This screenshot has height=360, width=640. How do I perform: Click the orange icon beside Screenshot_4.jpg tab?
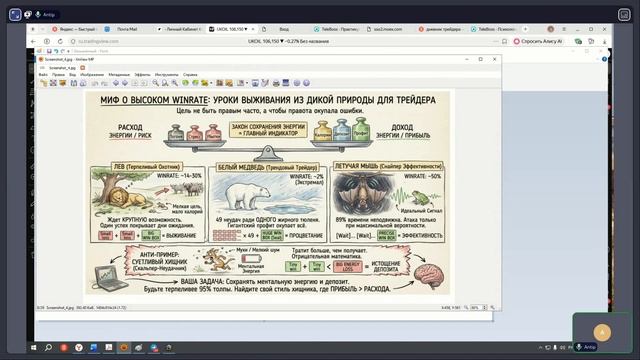(82, 68)
